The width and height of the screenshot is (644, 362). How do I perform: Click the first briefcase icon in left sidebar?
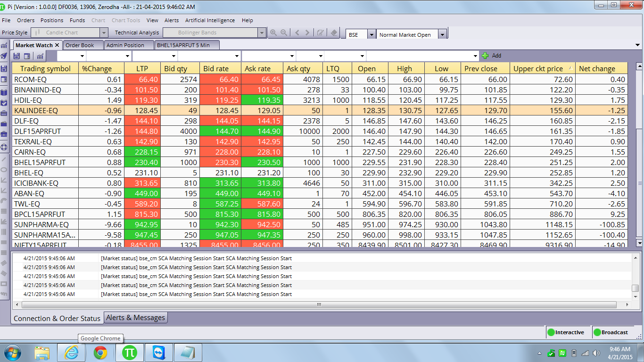[x=4, y=113]
